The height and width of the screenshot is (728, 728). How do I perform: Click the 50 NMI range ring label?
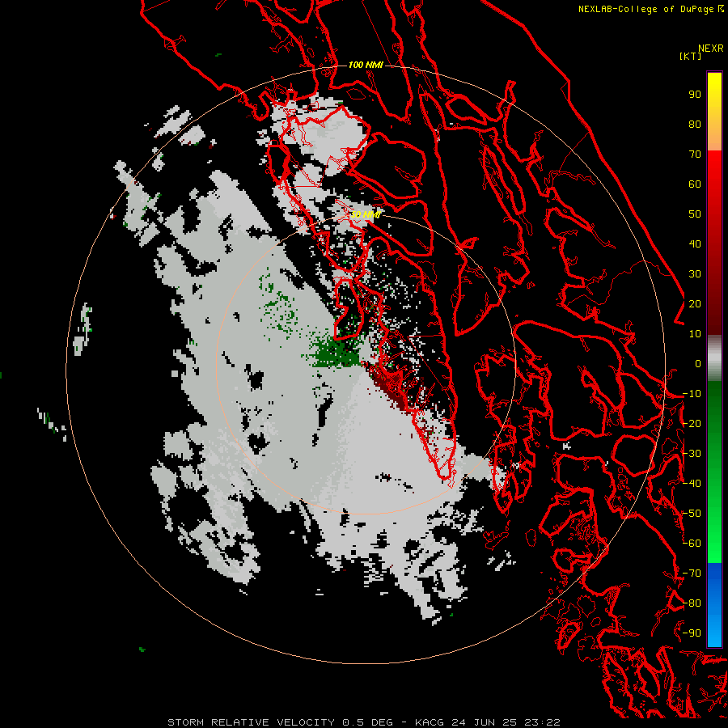pos(366,214)
